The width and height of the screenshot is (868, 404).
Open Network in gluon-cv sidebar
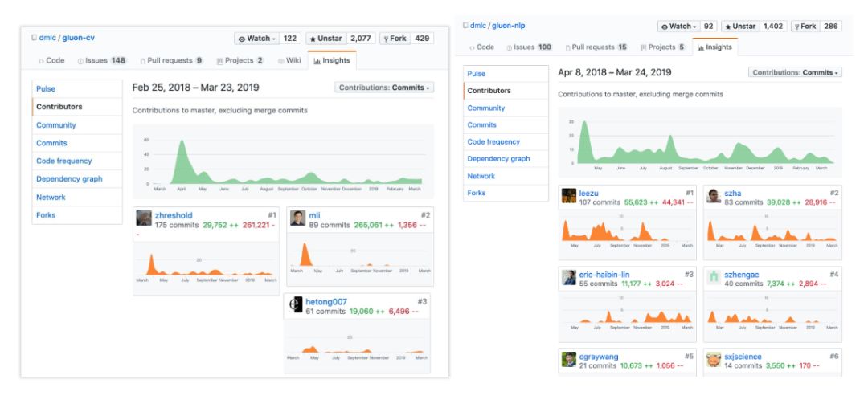tap(77, 197)
